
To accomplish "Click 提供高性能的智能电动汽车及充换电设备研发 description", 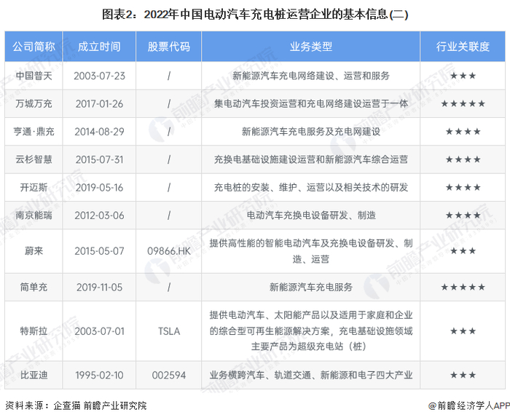I will pyautogui.click(x=310, y=251).
